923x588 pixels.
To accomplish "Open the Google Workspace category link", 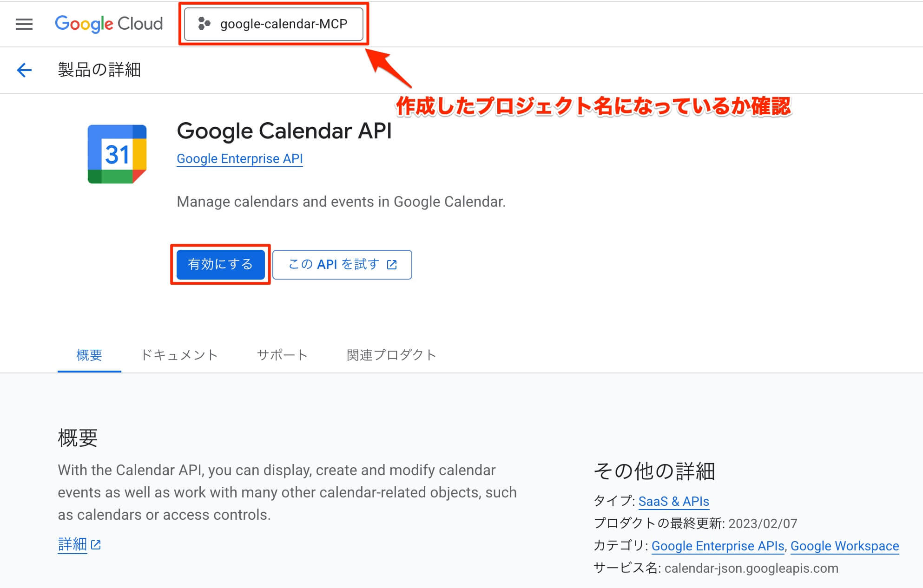I will [844, 546].
